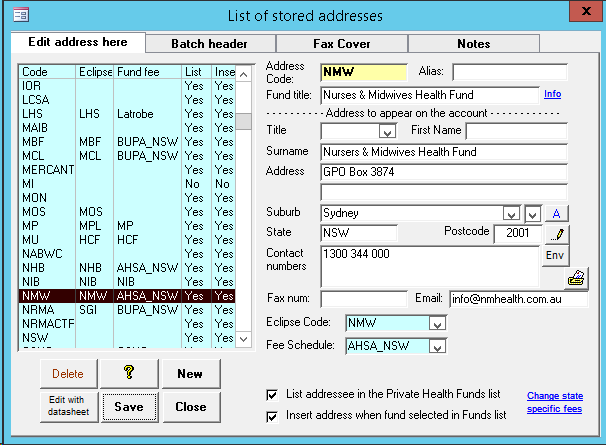Screen dimensions: 606x445
Task: Select the NRMA row in the list
Action: (x=127, y=310)
